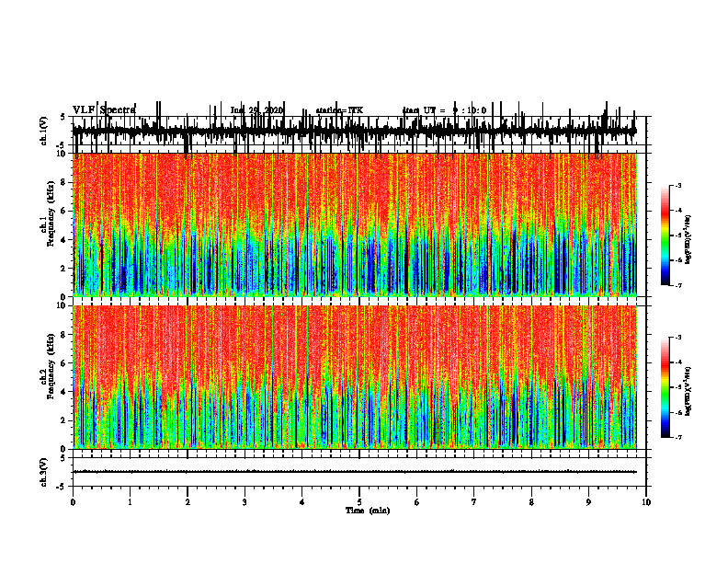Click the '0' tick on the time axis
The height and width of the screenshot is (563, 728).
point(73,502)
